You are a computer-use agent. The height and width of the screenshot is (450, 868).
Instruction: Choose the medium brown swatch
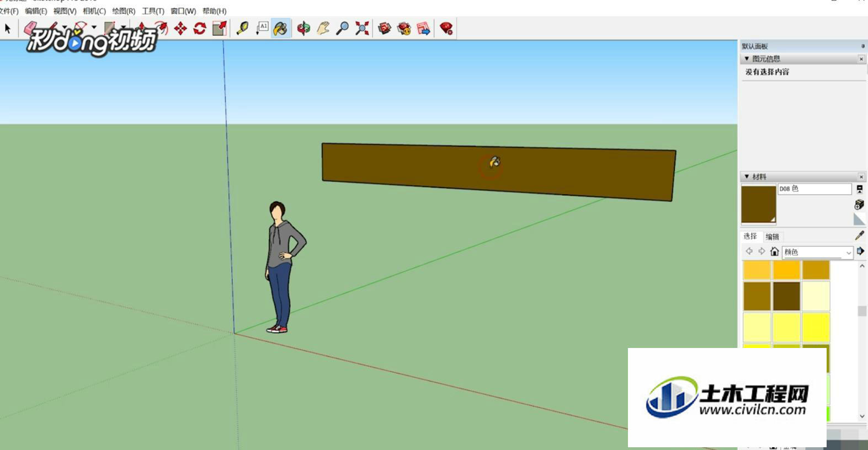[757, 296]
